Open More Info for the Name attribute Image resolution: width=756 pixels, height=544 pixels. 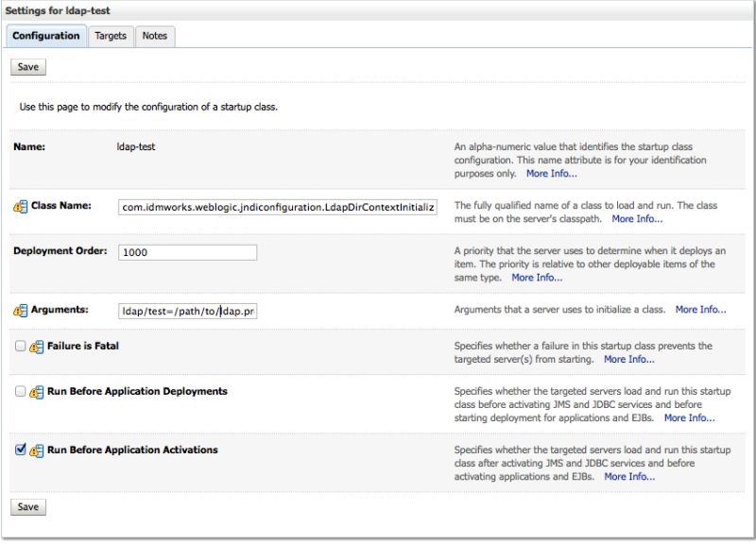click(x=552, y=174)
